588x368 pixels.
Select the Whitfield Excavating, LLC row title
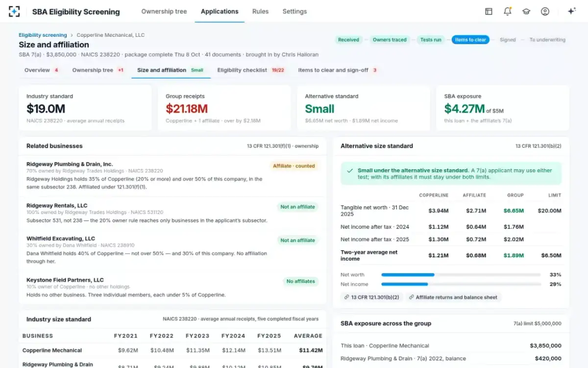pos(61,238)
